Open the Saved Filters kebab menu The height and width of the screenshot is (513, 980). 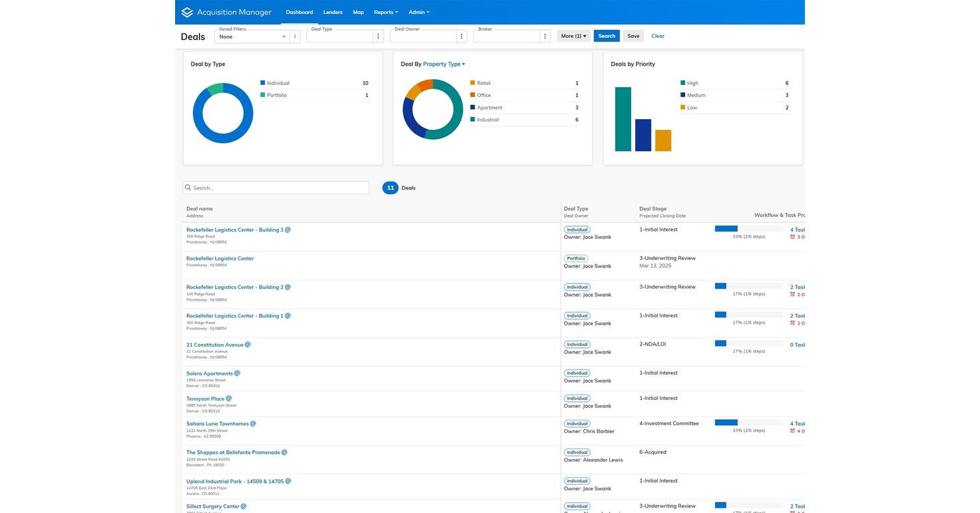(x=295, y=37)
